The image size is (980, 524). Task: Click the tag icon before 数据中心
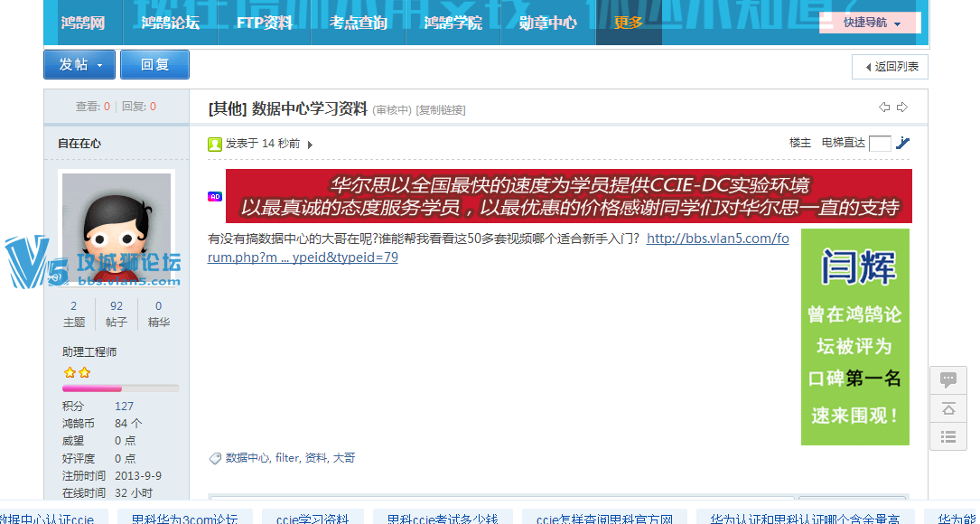click(x=215, y=459)
